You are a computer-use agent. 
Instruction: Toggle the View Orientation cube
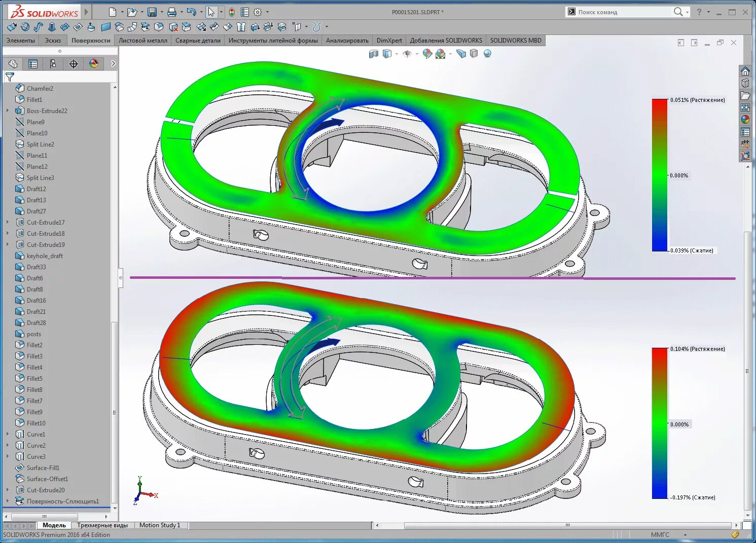(388, 53)
